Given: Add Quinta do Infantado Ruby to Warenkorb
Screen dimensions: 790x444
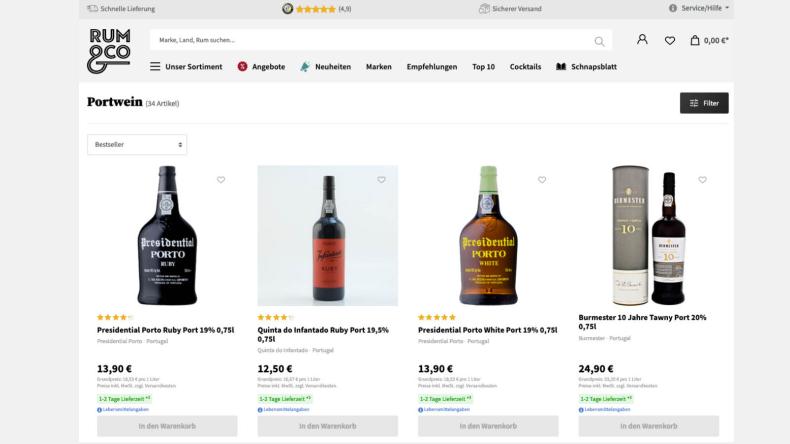Looking at the screenshot, I should 327,426.
